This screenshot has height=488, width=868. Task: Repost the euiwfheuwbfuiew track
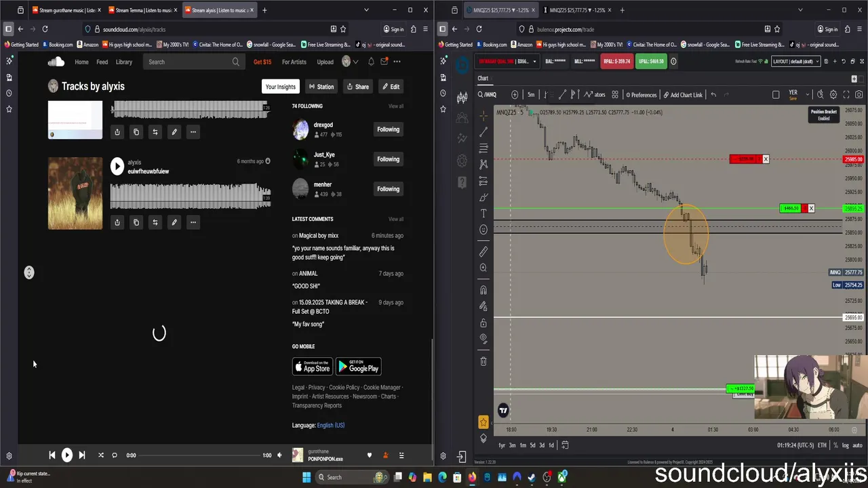pyautogui.click(x=155, y=222)
